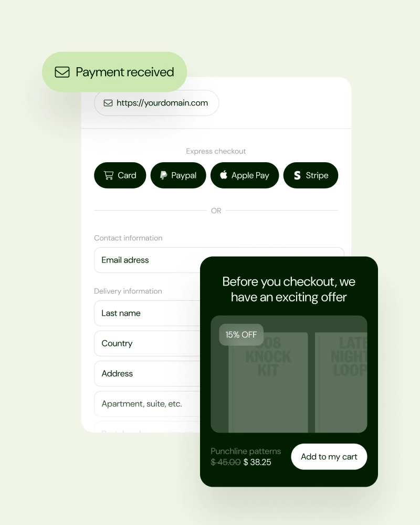Click into the Last name field
The width and height of the screenshot is (420, 525).
pyautogui.click(x=148, y=313)
